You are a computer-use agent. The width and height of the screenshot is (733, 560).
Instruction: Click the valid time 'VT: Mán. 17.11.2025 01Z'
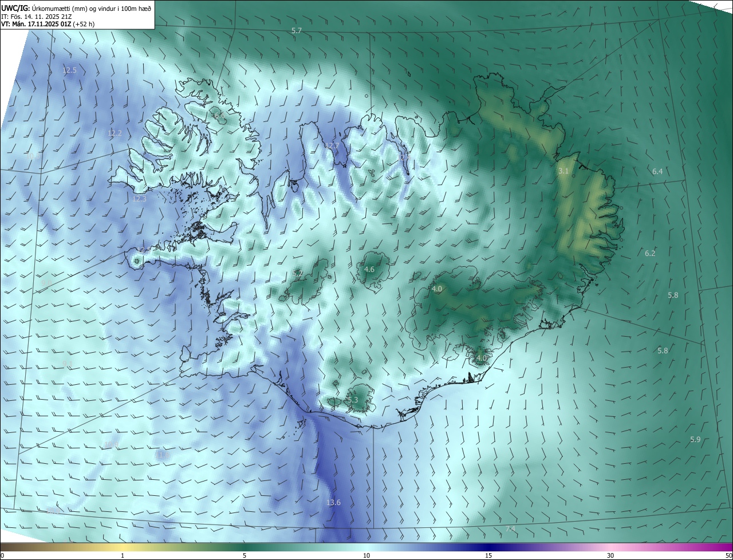(36, 25)
